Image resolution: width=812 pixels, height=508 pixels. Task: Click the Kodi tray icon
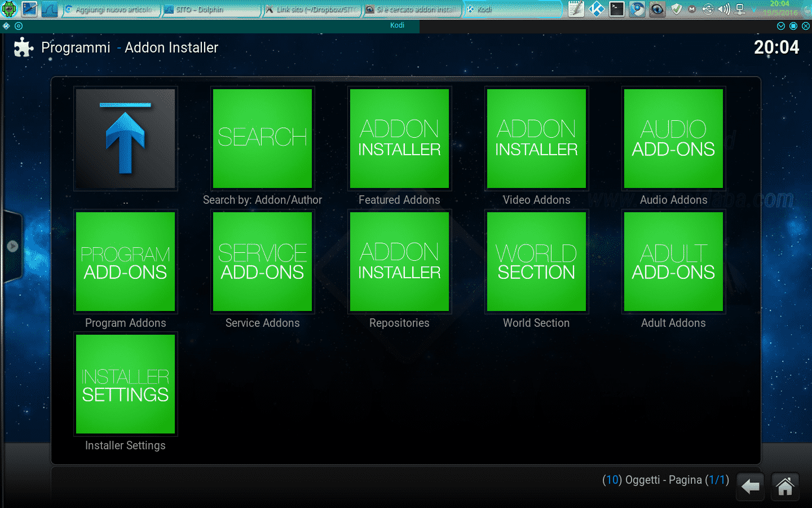pyautogui.click(x=596, y=9)
